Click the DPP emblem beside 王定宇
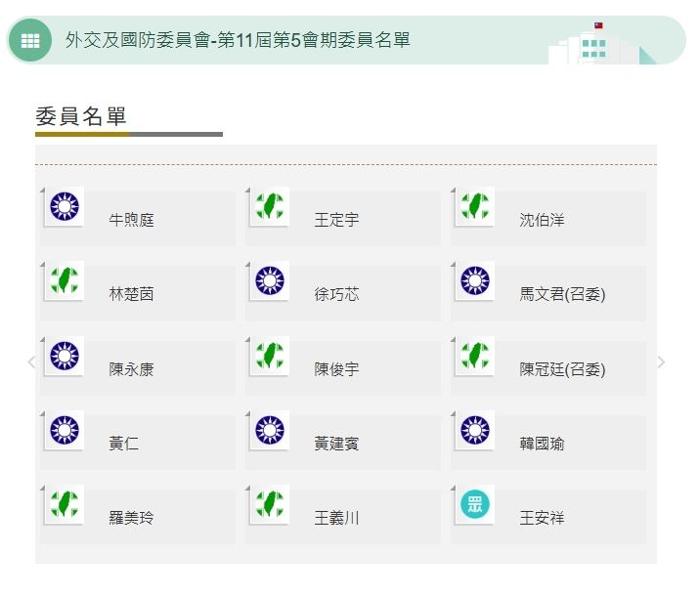Image resolution: width=700 pixels, height=595 pixels. point(270,206)
